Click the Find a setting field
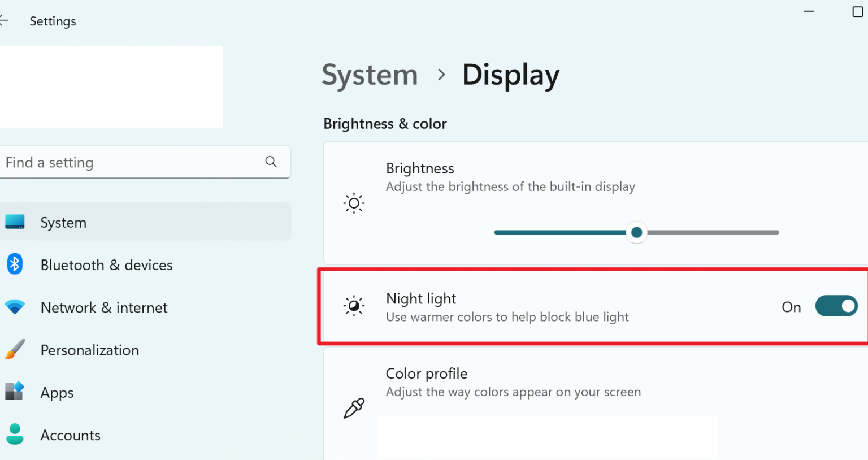The height and width of the screenshot is (460, 868). pos(145,162)
